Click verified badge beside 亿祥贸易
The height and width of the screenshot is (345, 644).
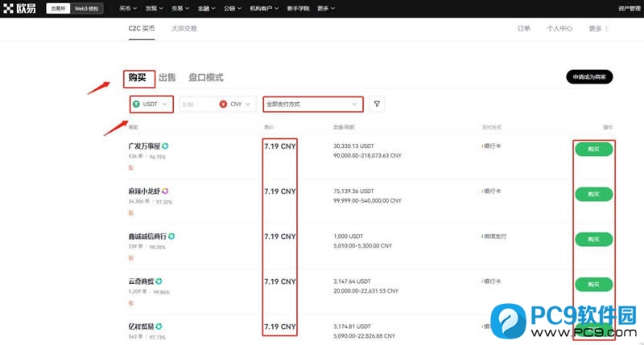click(x=159, y=327)
